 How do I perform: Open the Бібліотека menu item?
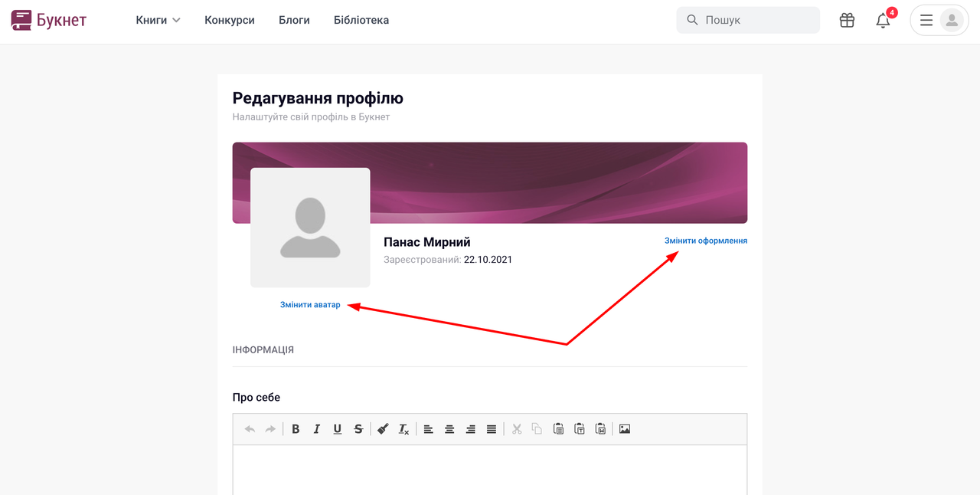[x=361, y=20]
